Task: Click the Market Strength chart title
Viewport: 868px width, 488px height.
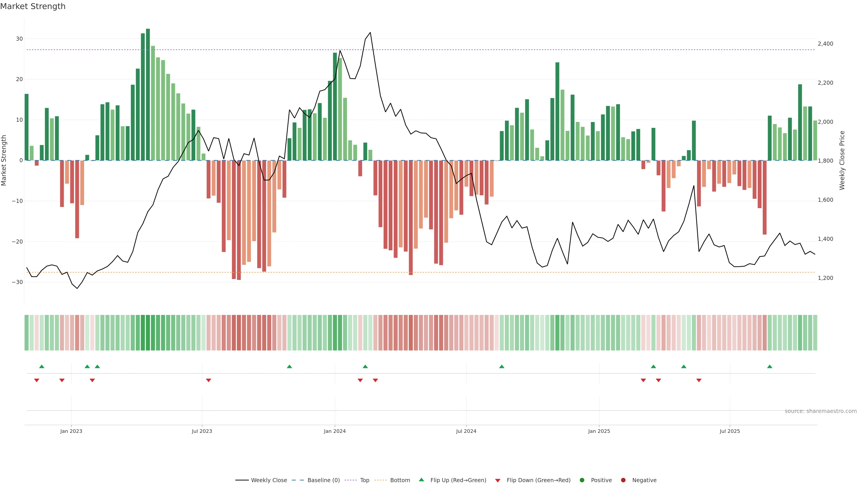Action: click(33, 6)
